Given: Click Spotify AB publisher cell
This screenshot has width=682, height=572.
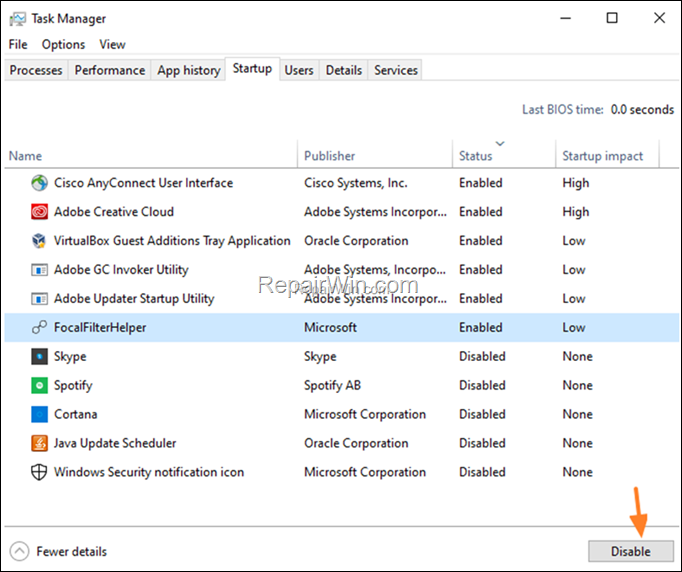Looking at the screenshot, I should tap(332, 385).
